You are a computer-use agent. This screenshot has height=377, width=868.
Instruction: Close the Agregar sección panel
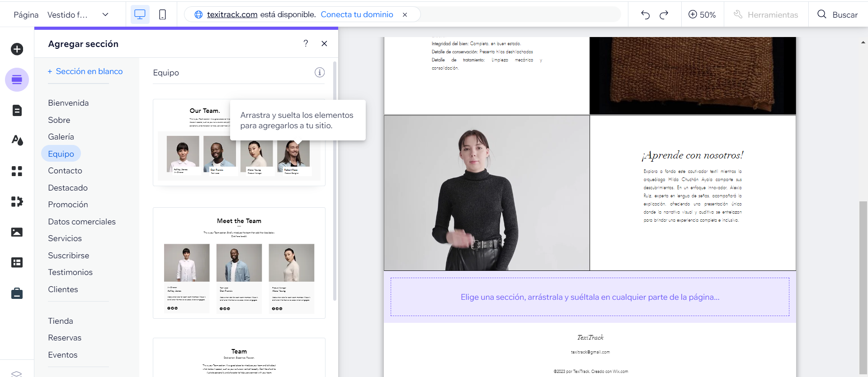click(324, 43)
